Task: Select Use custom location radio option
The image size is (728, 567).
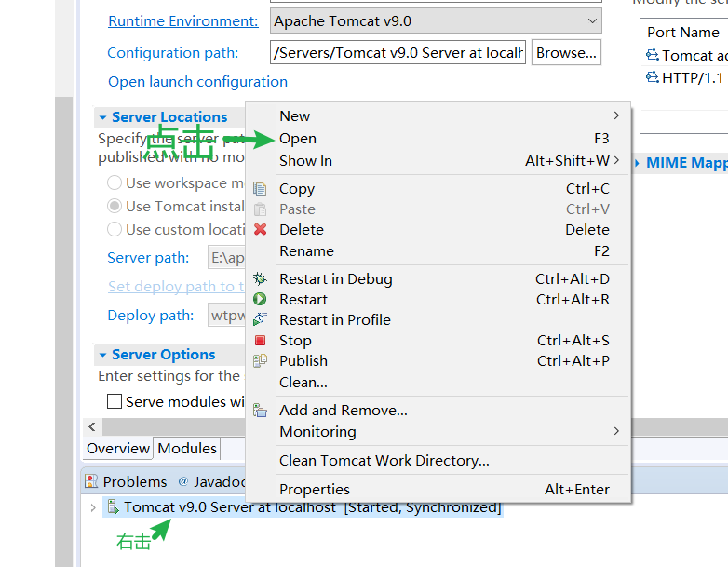Action: tap(115, 229)
